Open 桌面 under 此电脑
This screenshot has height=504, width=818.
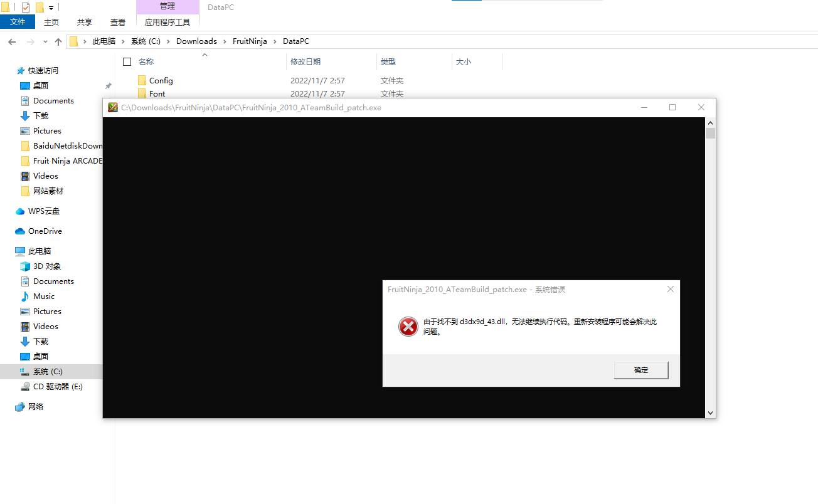pos(41,357)
